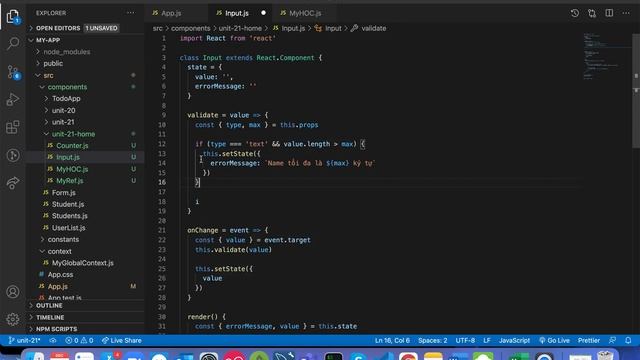
Task: Open MyRef.js in the explorer
Action: (86, 181)
